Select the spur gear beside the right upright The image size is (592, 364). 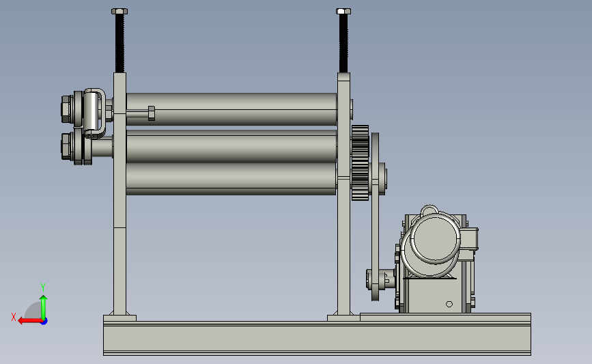360,163
